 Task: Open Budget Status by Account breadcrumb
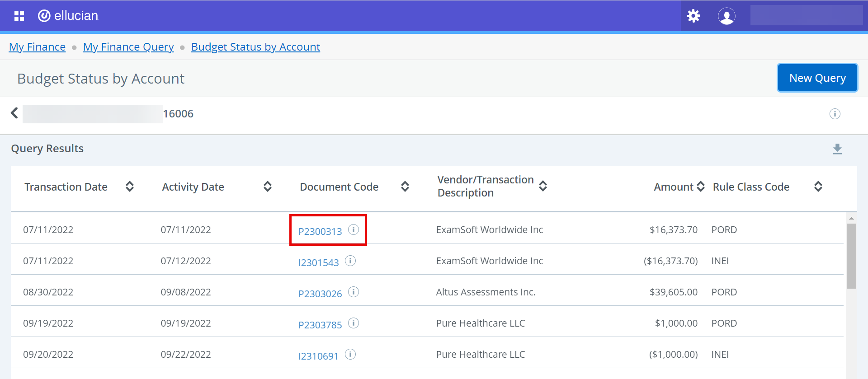coord(255,47)
